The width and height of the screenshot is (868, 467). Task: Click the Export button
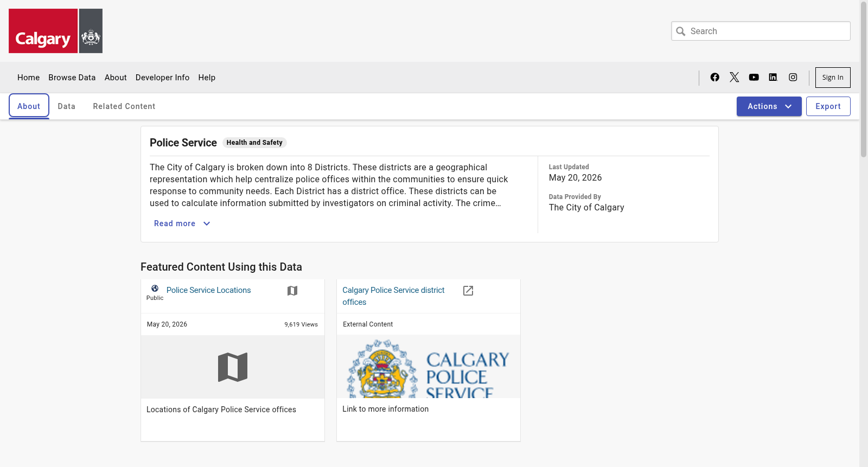pyautogui.click(x=828, y=106)
